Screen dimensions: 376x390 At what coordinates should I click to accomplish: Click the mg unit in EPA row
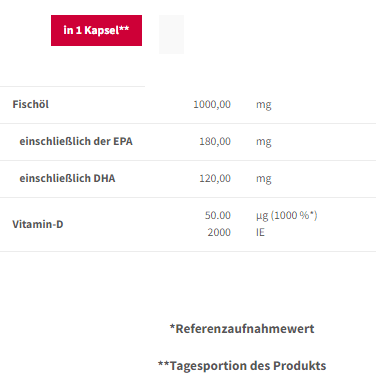tap(264, 142)
